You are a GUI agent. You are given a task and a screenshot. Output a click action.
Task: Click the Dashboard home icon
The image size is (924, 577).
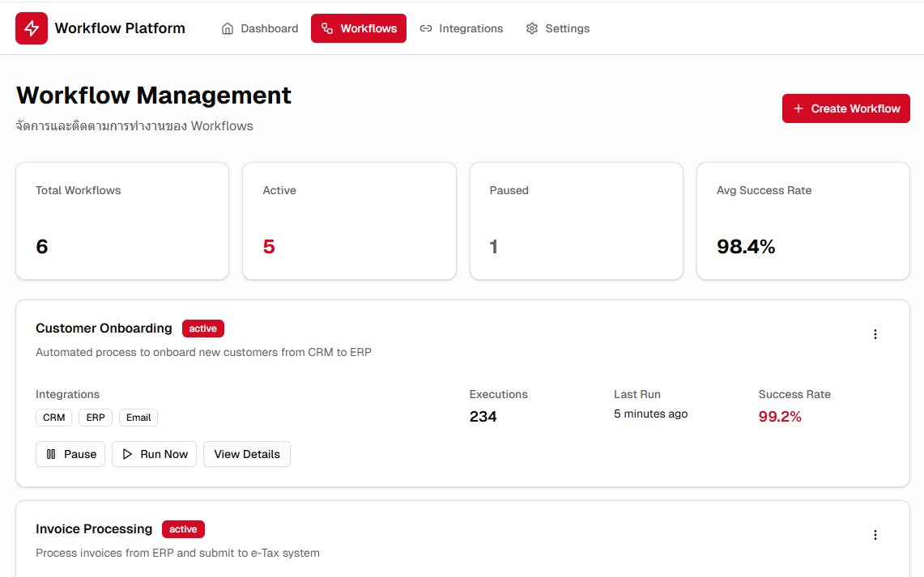pos(228,28)
